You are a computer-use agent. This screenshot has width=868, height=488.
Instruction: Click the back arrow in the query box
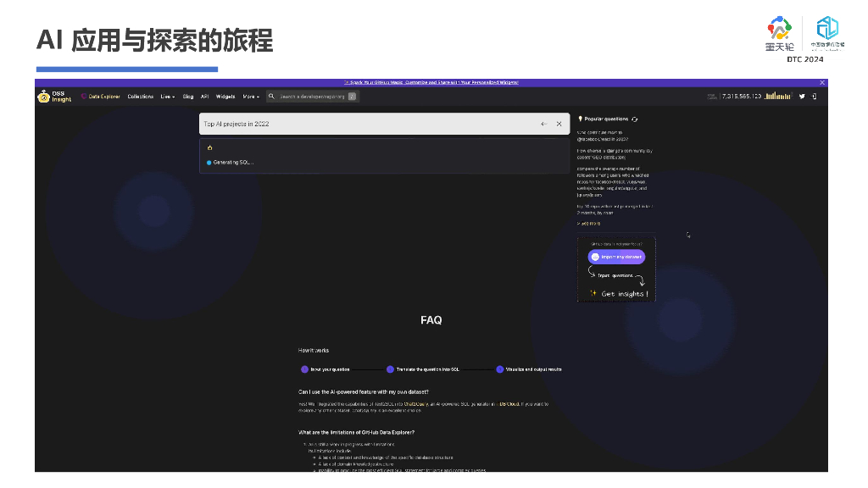point(543,123)
